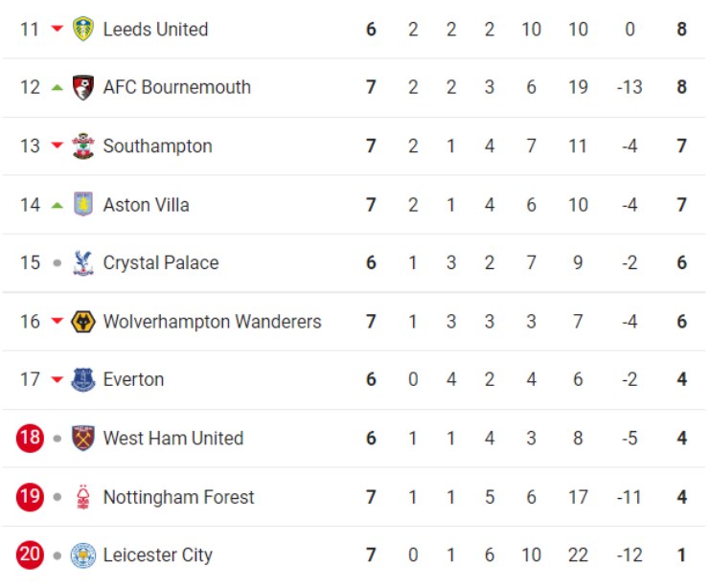The image size is (709, 588).
Task: Click Leicester City's points total
Action: [681, 555]
